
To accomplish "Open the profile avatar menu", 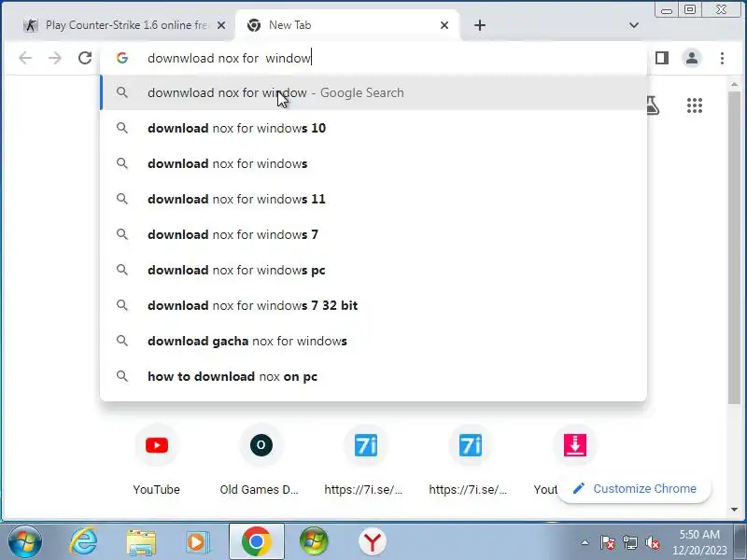I will click(692, 58).
